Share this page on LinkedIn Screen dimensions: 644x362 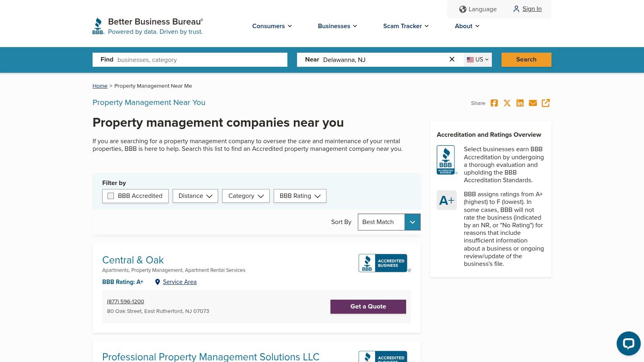[x=520, y=103]
